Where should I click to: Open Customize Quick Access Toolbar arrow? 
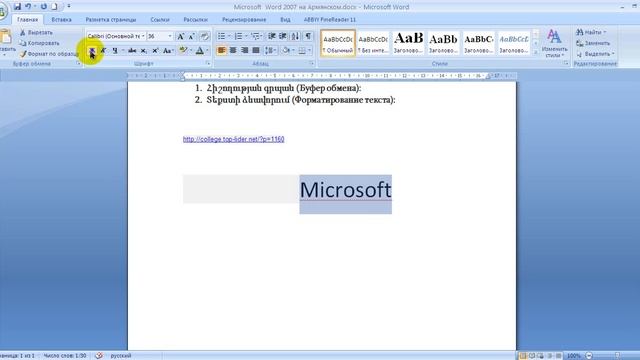[x=69, y=7]
